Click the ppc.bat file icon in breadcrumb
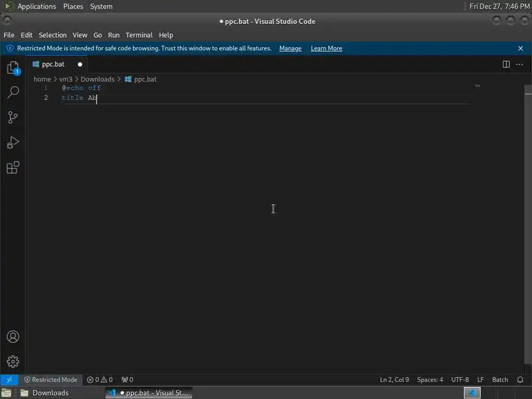Image resolution: width=532 pixels, height=399 pixels. [x=128, y=79]
